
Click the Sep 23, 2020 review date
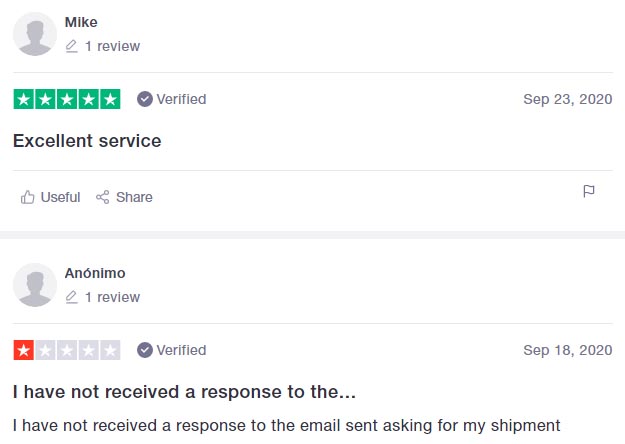568,99
